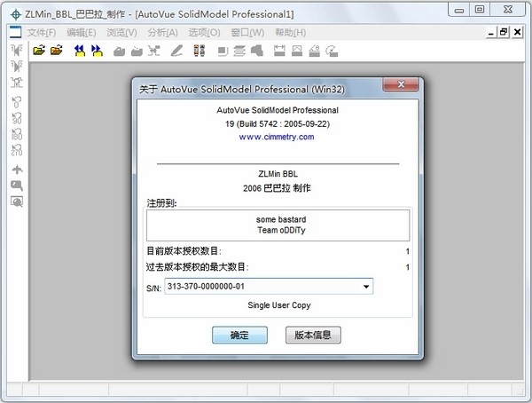Open the 帮助(H) menu
This screenshot has width=532, height=403.
tap(291, 33)
